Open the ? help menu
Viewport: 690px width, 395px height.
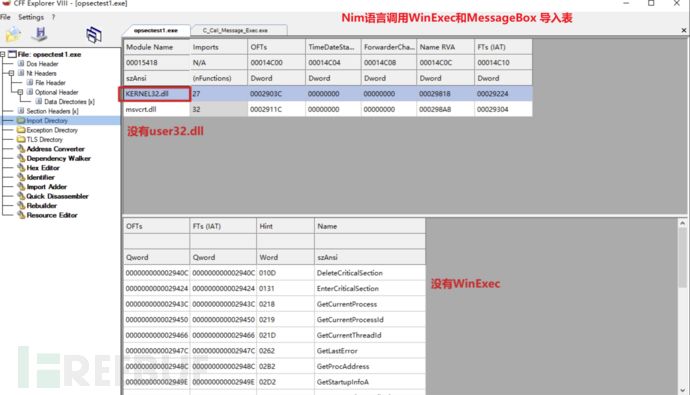tap(53, 17)
